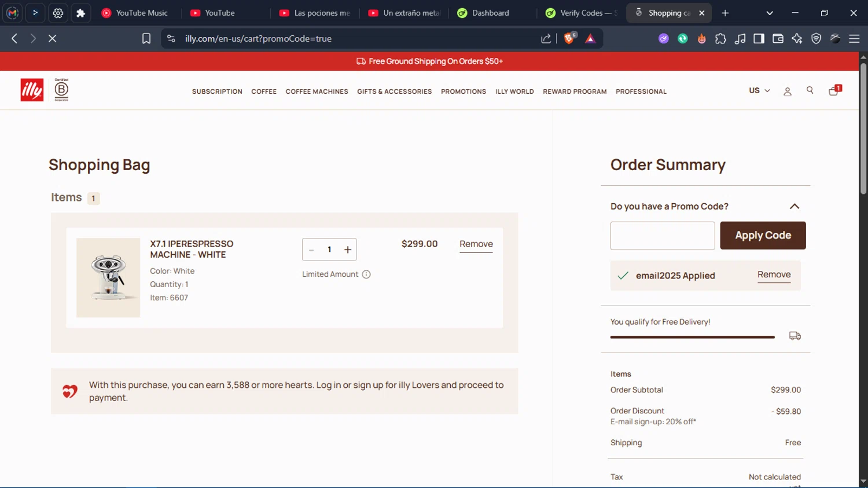
Task: Open the browser hamburger menu
Action: [854, 39]
